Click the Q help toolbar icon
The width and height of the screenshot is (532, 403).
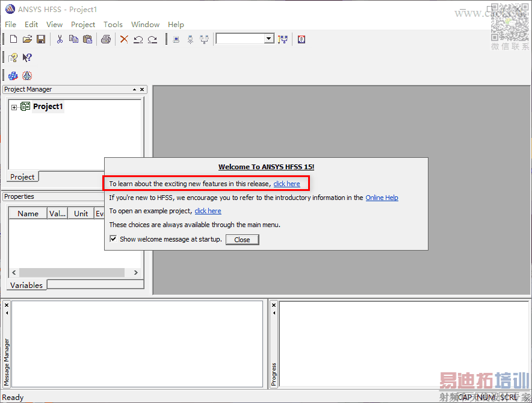[302, 39]
